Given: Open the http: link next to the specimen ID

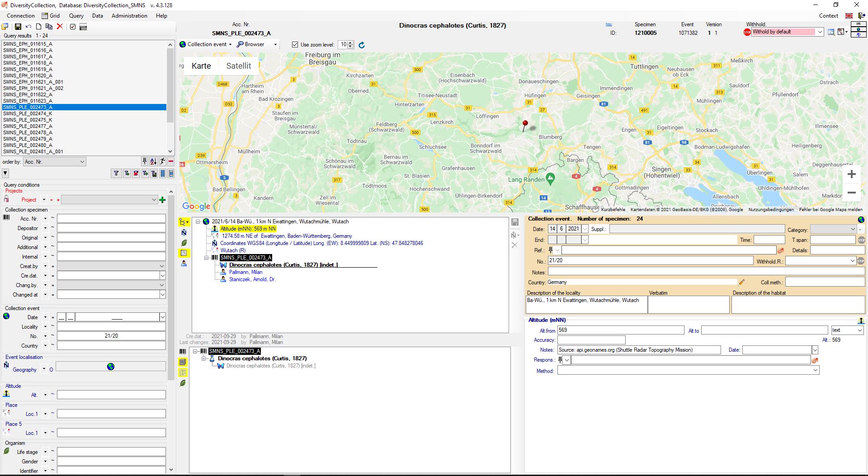Looking at the screenshot, I should point(609,24).
